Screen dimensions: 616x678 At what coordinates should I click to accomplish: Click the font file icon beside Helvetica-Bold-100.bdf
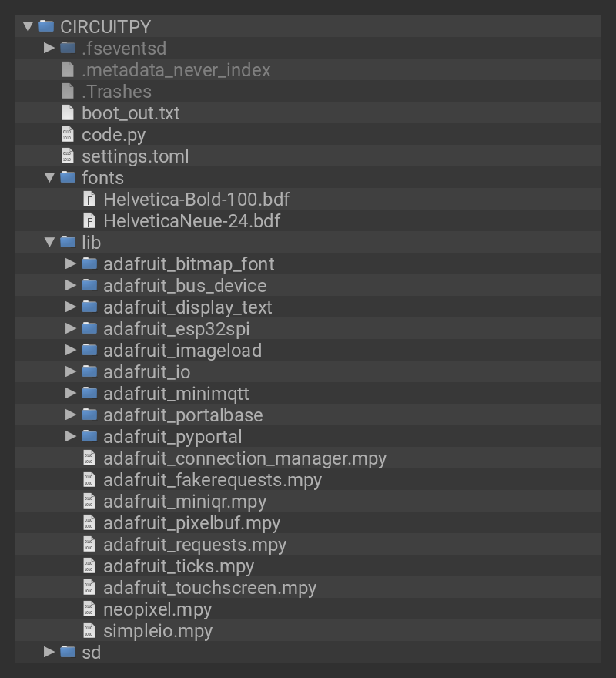click(90, 200)
